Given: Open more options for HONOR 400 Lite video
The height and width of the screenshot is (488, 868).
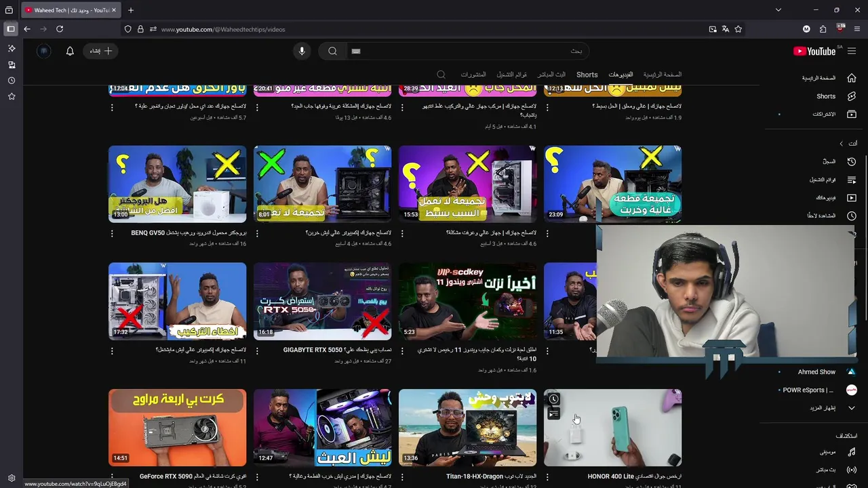Looking at the screenshot, I should (547, 476).
